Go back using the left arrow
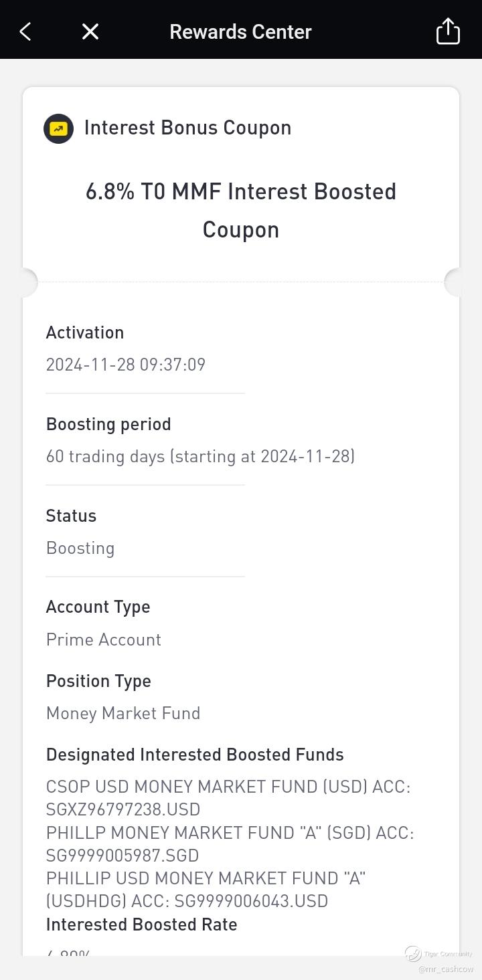 point(25,31)
